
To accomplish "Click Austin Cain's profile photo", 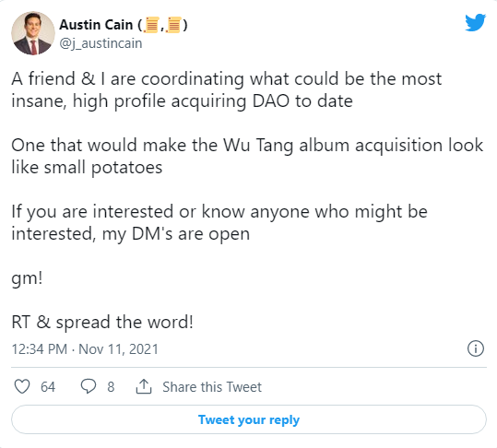I will pyautogui.click(x=33, y=33).
